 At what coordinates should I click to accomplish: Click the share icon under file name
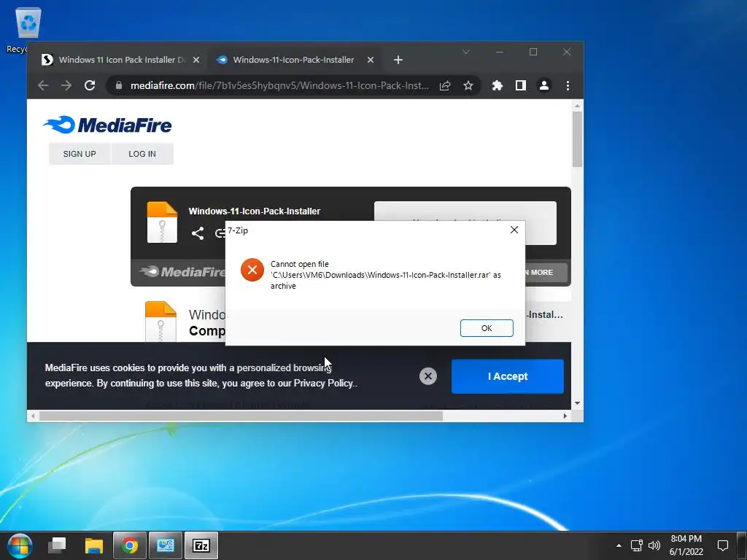click(x=197, y=233)
